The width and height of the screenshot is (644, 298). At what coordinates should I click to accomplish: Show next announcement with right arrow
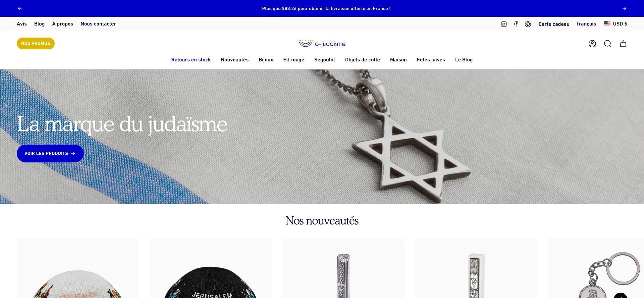[624, 8]
